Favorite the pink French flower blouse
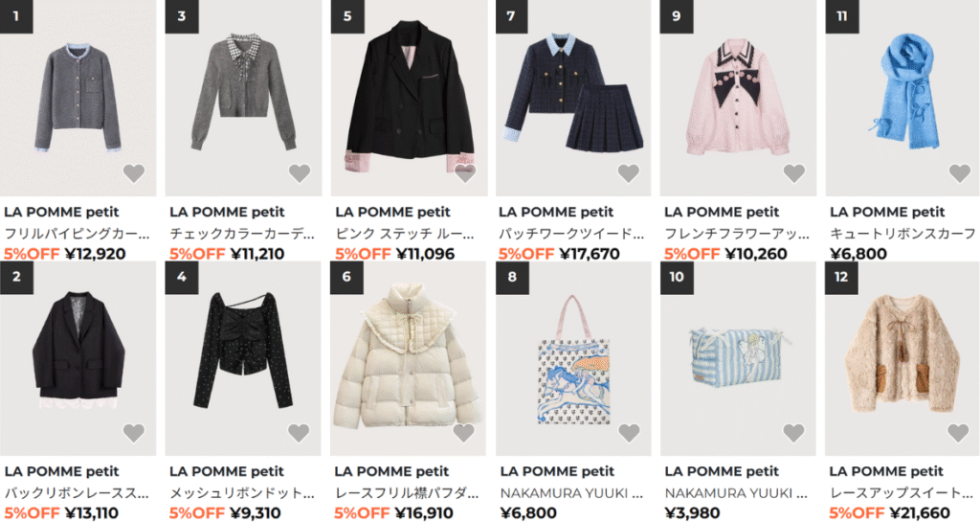The height and width of the screenshot is (522, 980). [x=793, y=173]
